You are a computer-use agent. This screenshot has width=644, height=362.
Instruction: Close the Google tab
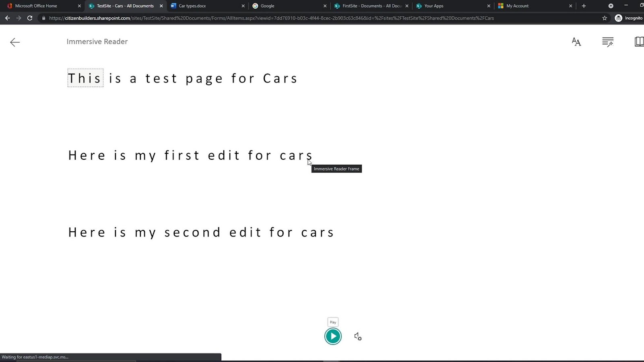point(325,6)
